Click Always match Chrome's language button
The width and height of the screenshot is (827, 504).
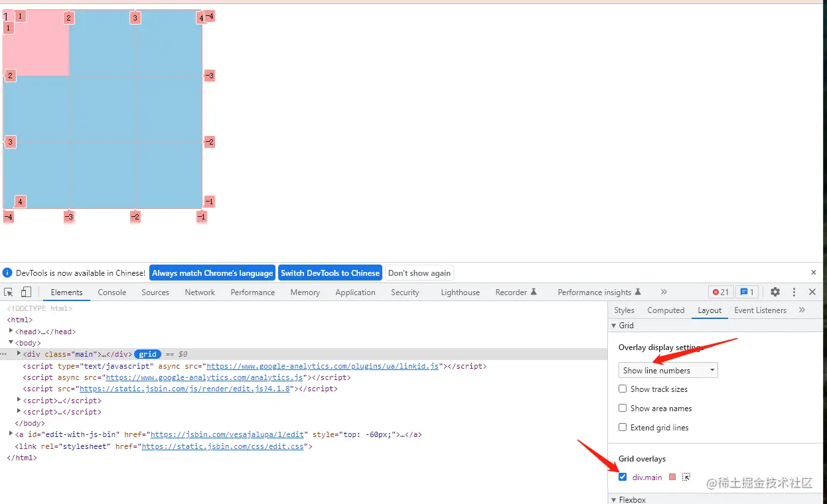point(212,273)
